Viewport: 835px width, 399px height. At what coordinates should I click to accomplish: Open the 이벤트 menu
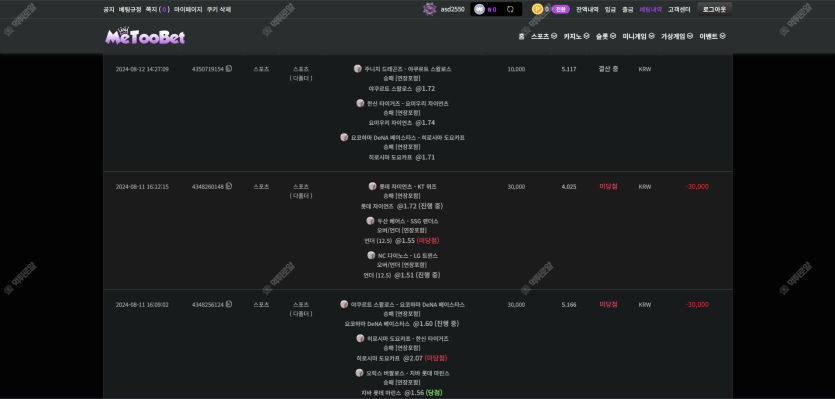pyautogui.click(x=712, y=36)
